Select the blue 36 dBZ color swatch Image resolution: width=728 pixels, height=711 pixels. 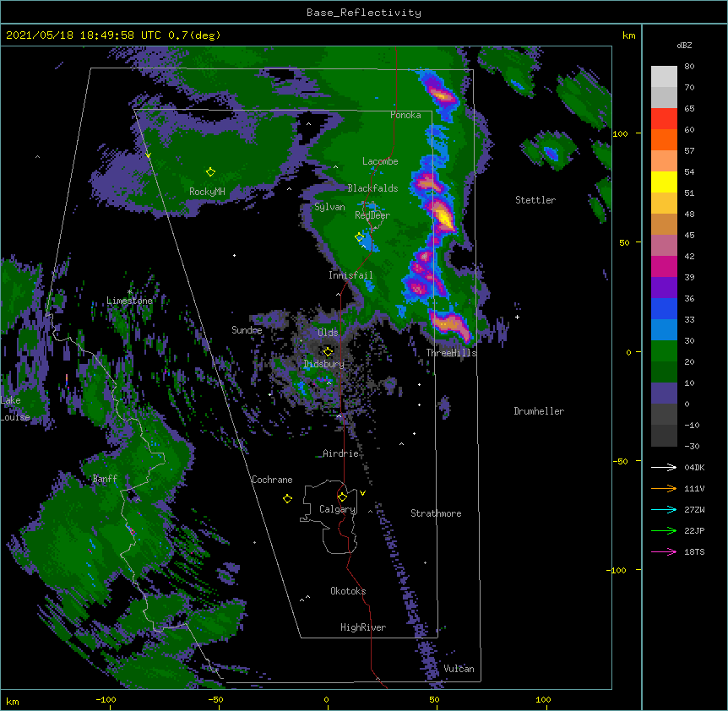click(x=664, y=308)
